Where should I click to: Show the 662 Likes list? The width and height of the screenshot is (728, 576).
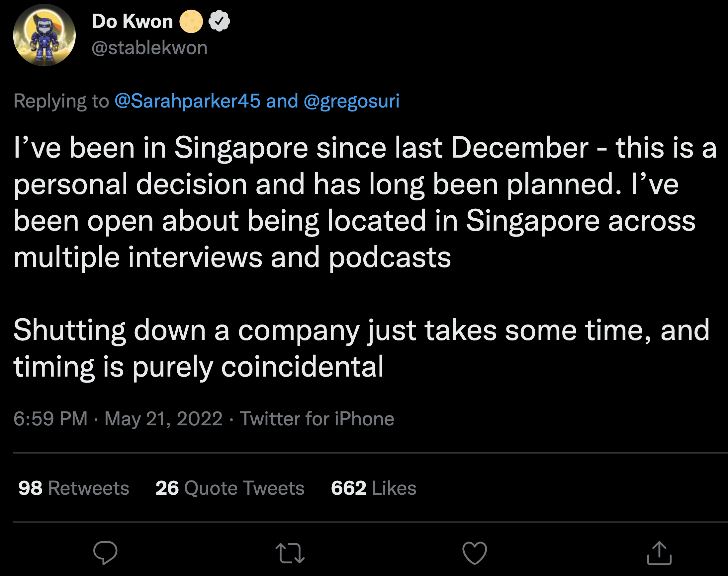[374, 488]
